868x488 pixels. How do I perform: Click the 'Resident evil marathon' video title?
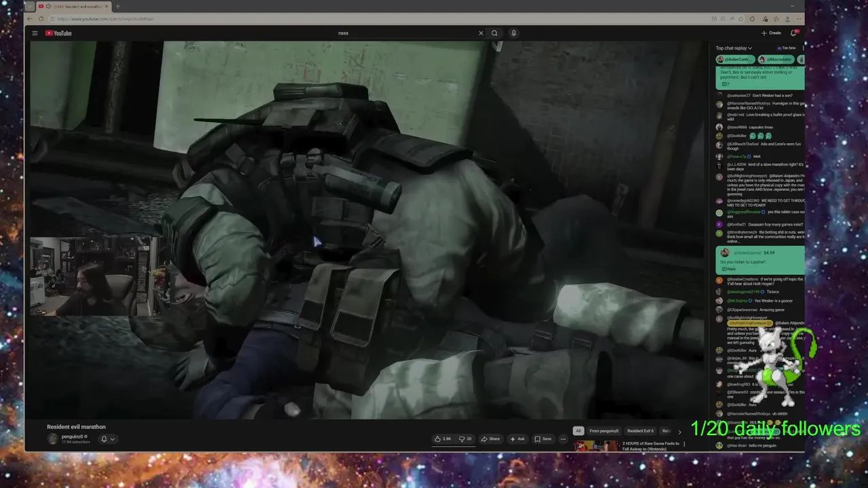(x=76, y=427)
